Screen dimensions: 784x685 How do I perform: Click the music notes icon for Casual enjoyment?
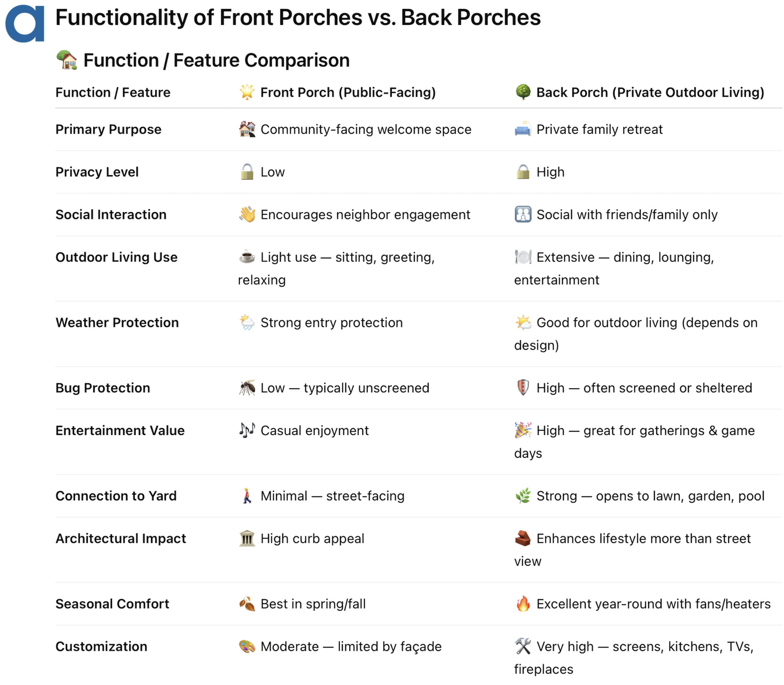(x=247, y=430)
